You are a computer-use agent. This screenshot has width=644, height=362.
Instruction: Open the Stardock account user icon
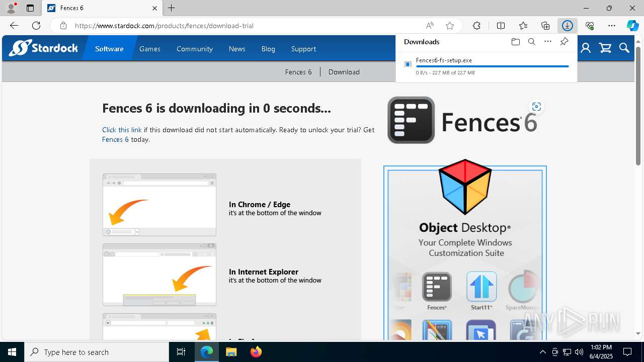pyautogui.click(x=586, y=48)
